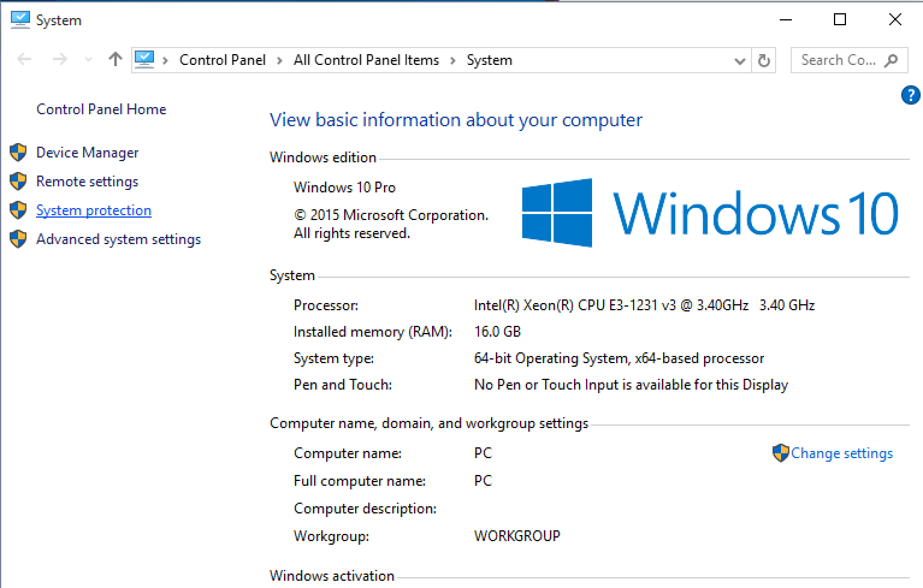
Task: Select All Control Panel Items breadcrumb
Action: click(x=366, y=60)
